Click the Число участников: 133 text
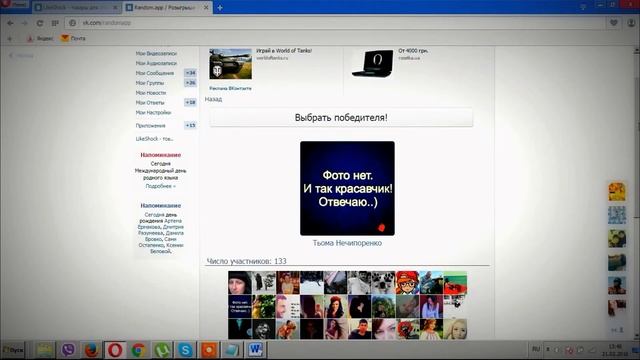Screen dimensions: 640x360 [247, 261]
